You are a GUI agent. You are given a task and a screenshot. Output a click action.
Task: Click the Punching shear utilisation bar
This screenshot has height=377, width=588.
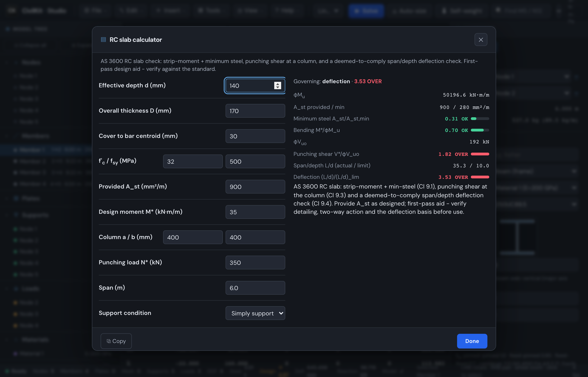(x=480, y=154)
